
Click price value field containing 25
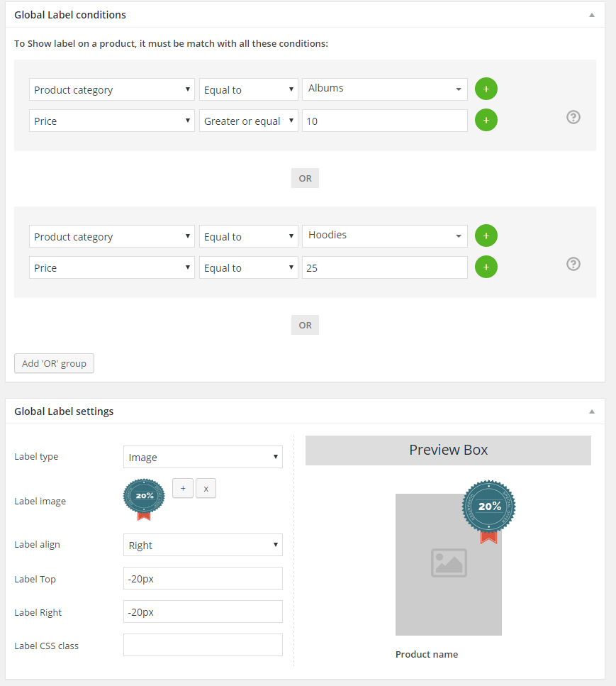click(385, 267)
